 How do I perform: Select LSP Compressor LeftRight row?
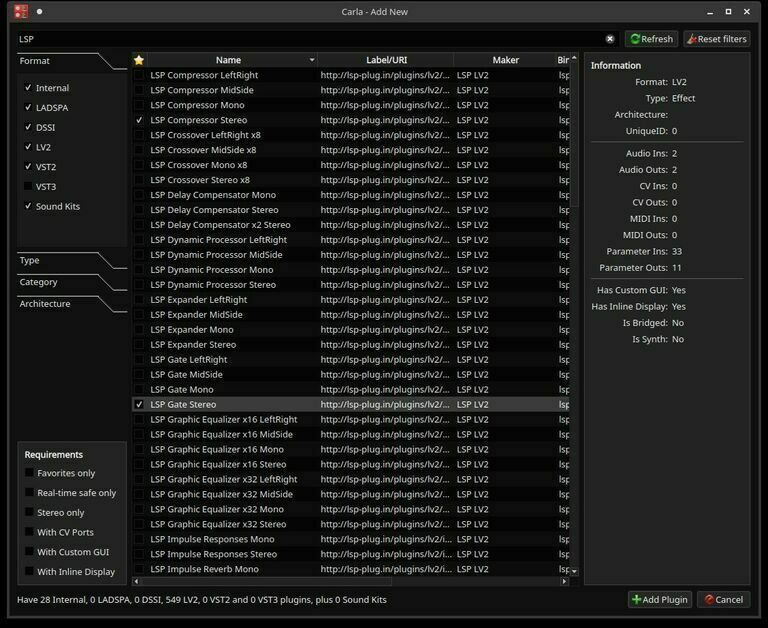coord(351,75)
